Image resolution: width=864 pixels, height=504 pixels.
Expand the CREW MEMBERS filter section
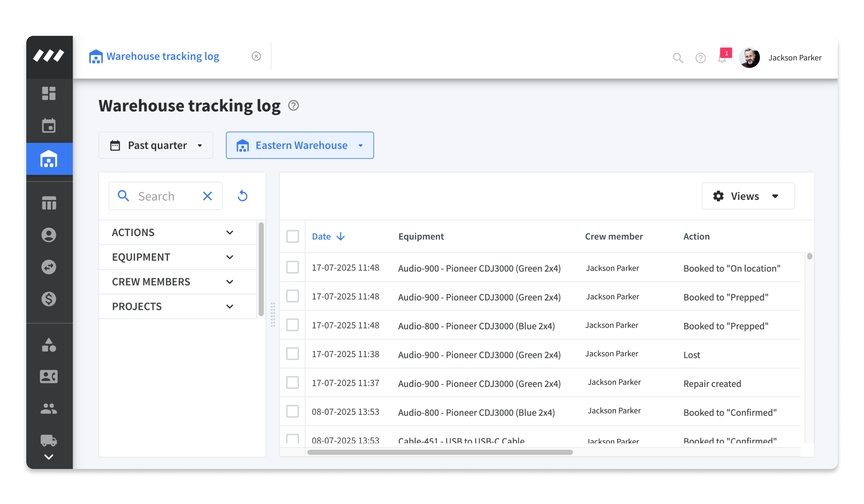point(178,282)
